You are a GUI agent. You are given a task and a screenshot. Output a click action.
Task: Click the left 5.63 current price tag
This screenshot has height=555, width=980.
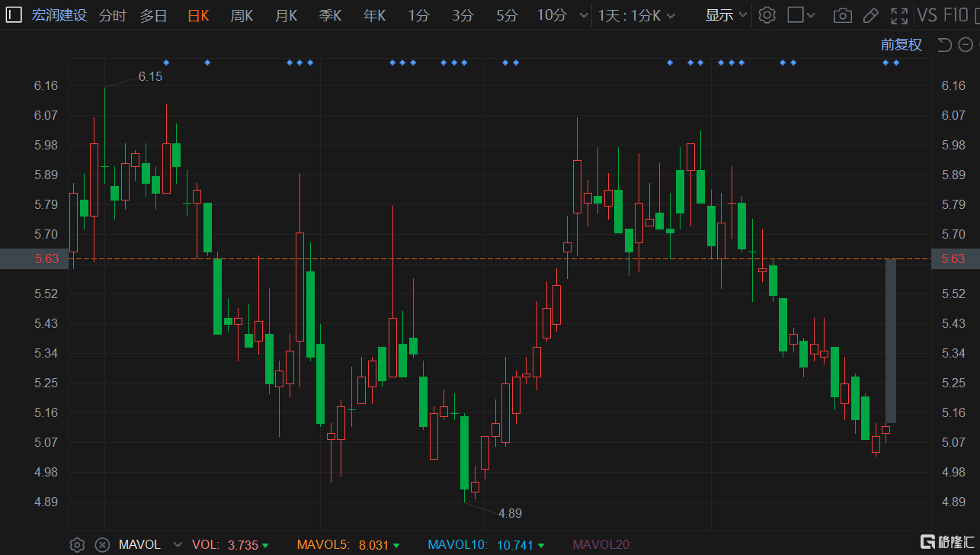click(34, 258)
